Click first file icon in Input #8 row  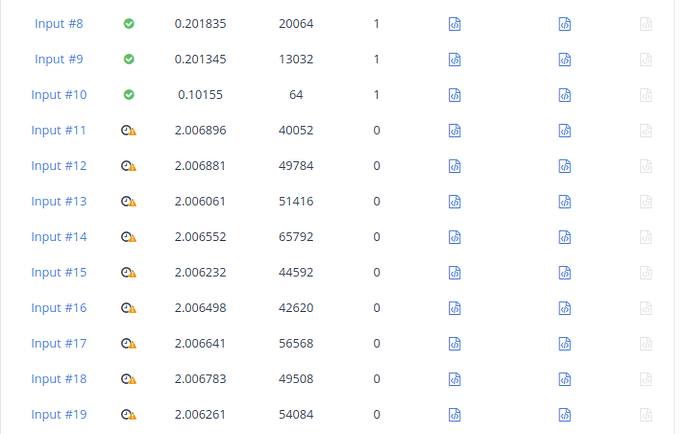455,24
